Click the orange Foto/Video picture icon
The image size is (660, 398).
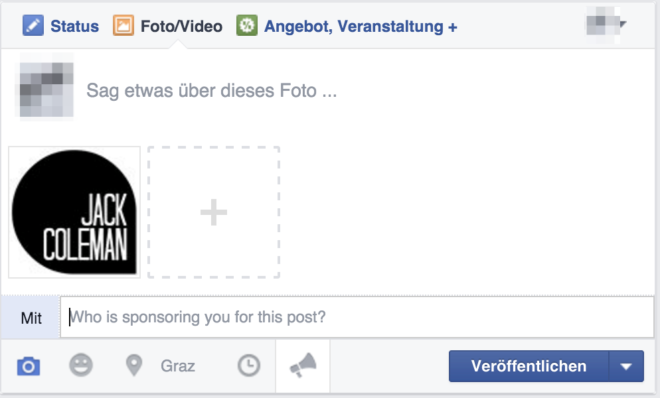123,26
